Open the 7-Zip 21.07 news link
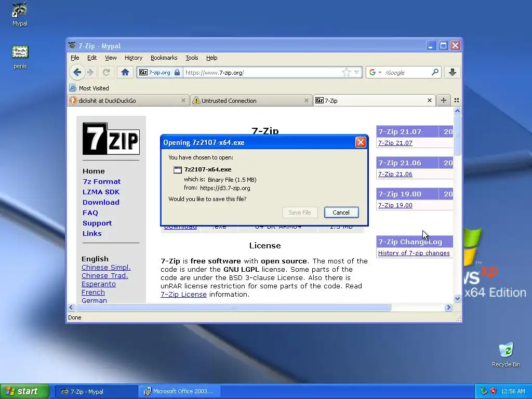Image resolution: width=532 pixels, height=399 pixels. pos(395,143)
